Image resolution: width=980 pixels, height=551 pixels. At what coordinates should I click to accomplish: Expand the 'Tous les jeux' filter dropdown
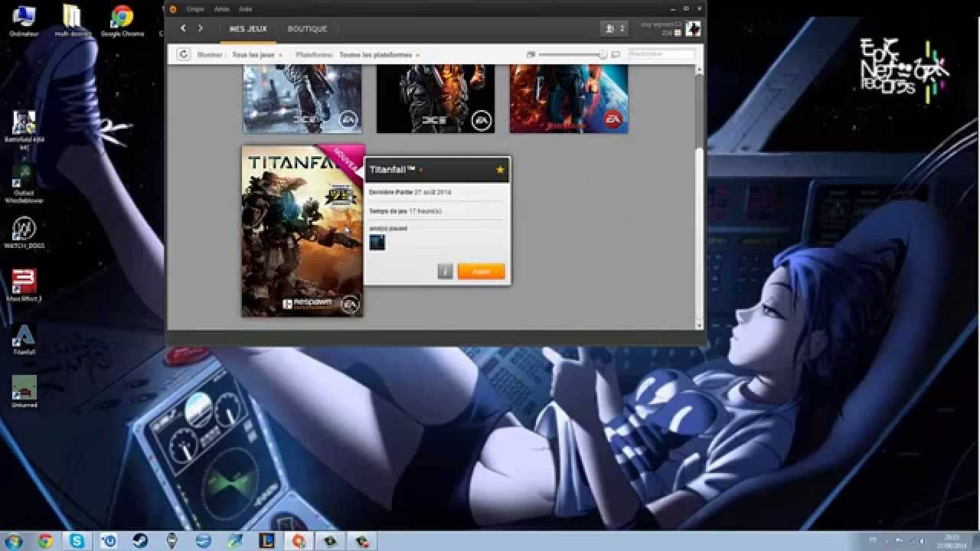pos(257,55)
